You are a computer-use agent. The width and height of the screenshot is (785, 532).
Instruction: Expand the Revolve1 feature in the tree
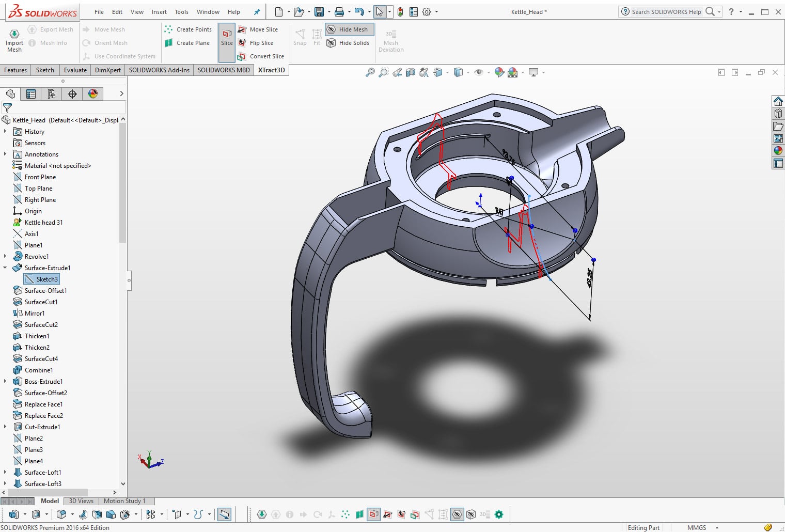(5, 256)
